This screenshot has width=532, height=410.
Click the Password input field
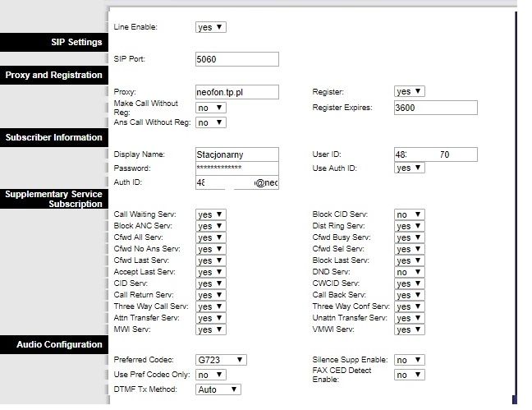[x=237, y=168]
